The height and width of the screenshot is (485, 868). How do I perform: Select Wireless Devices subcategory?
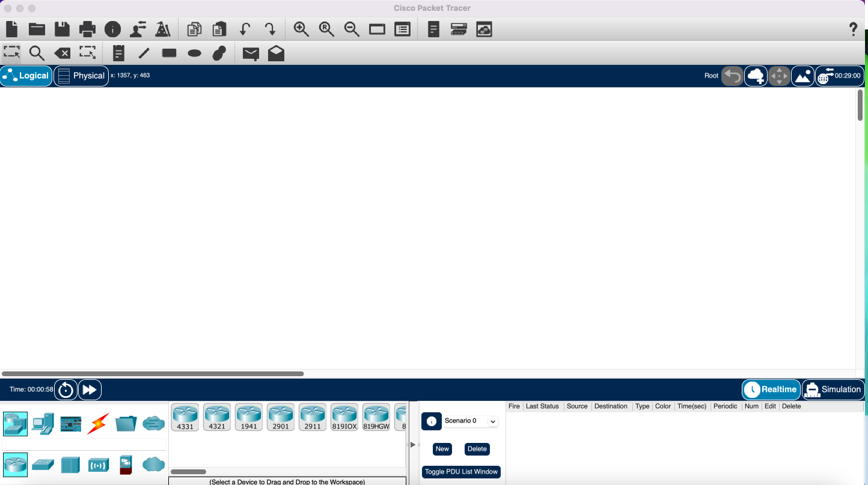[99, 465]
